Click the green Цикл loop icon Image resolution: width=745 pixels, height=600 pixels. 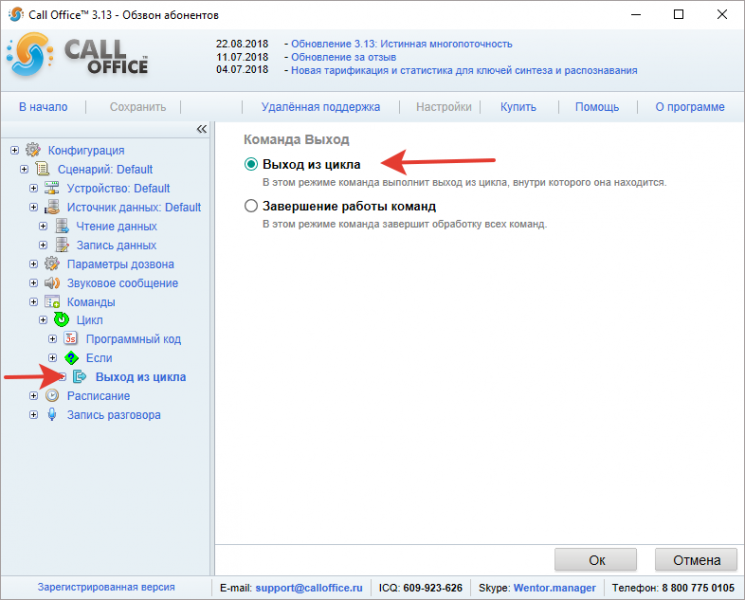(61, 320)
